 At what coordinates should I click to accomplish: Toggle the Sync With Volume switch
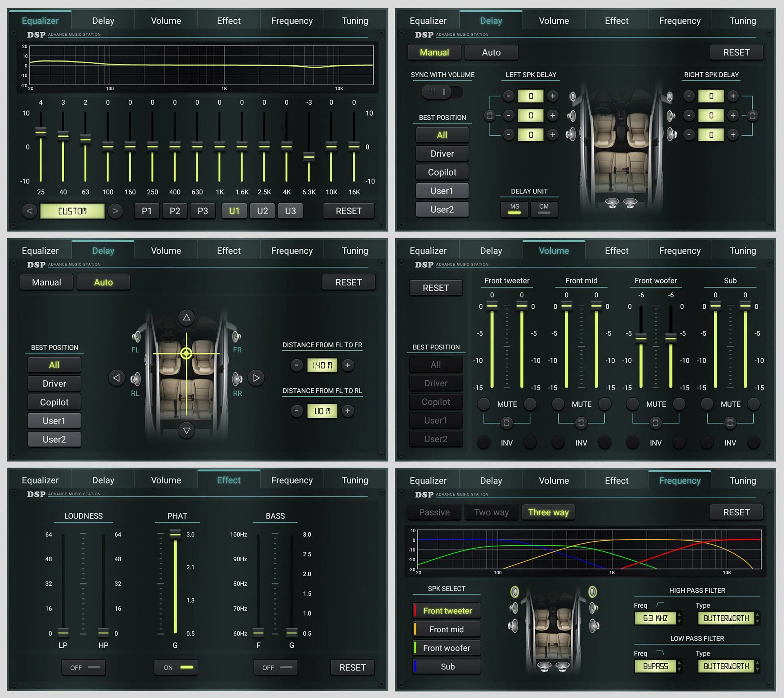(x=442, y=92)
